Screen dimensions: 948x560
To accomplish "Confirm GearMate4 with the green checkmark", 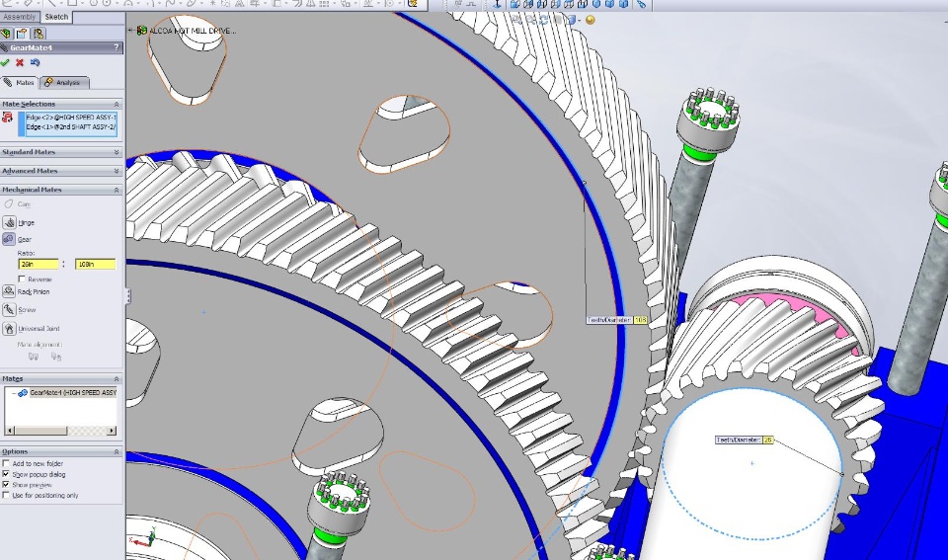I will click(5, 62).
